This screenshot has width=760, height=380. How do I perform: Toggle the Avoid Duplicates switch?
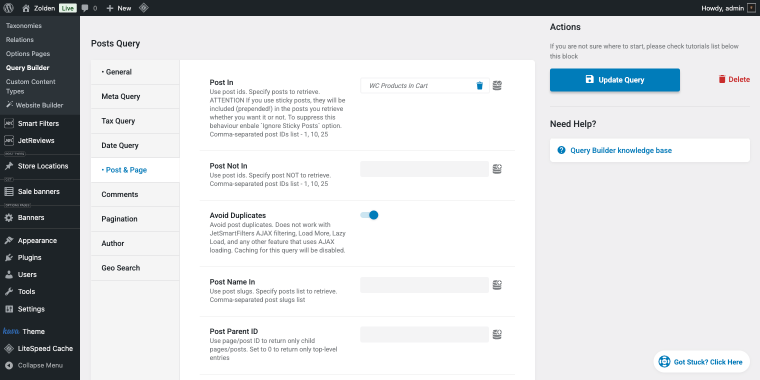[x=369, y=215]
